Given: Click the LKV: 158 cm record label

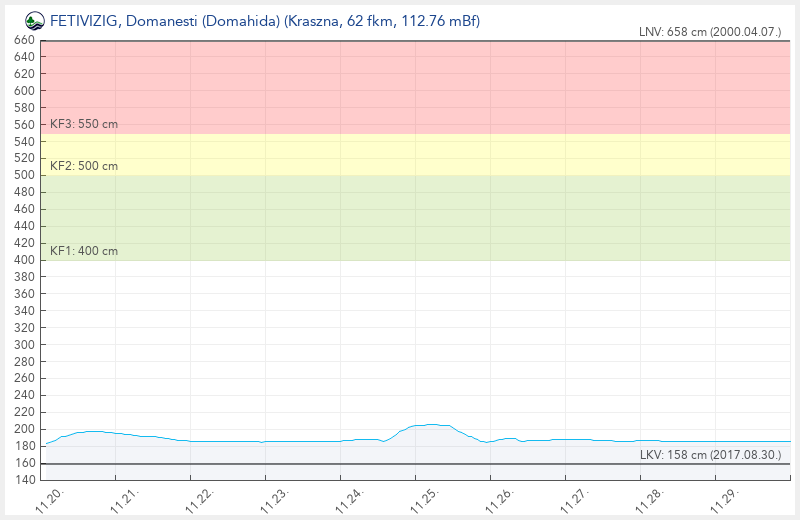Looking at the screenshot, I should coord(710,456).
